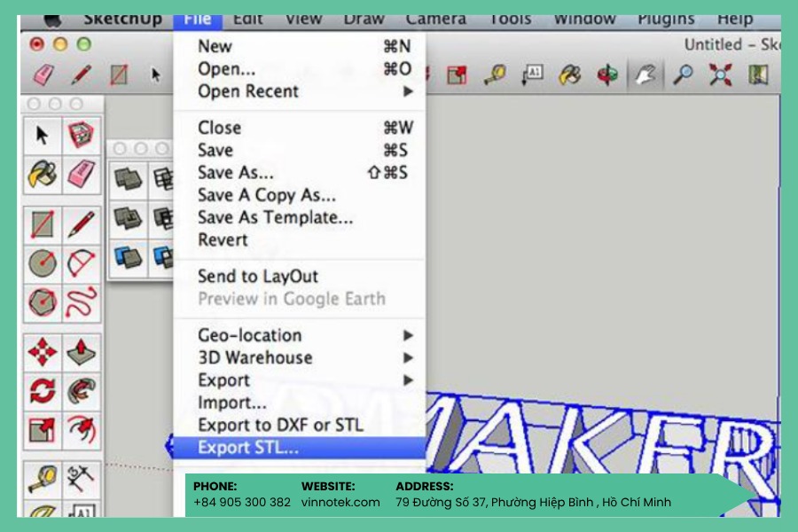
Task: Choose Import... from the File menu
Action: click(300, 403)
